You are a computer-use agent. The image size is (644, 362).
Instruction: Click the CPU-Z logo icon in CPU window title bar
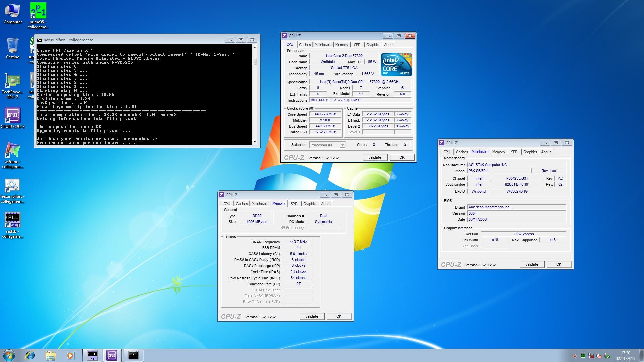coord(285,36)
